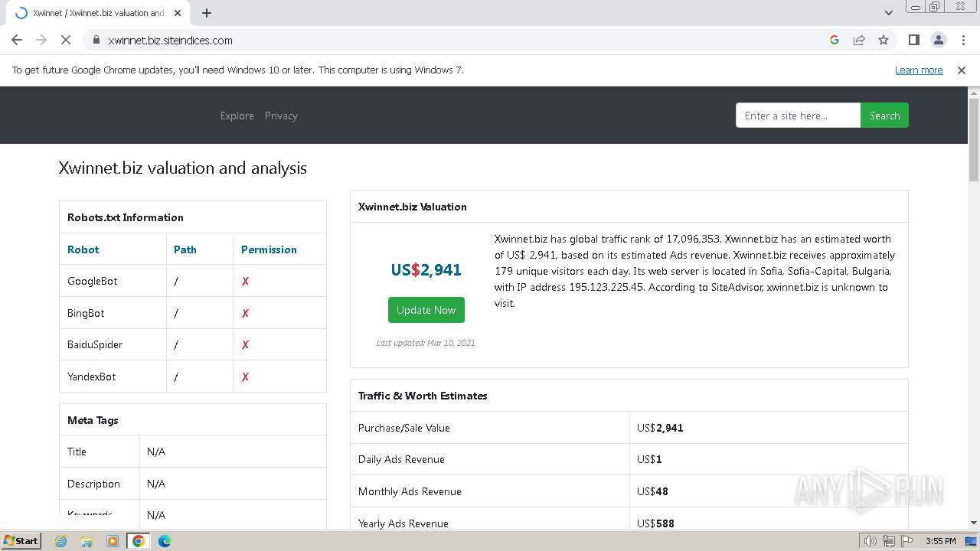Select the Permission column header
980x551 pixels.
pyautogui.click(x=269, y=249)
